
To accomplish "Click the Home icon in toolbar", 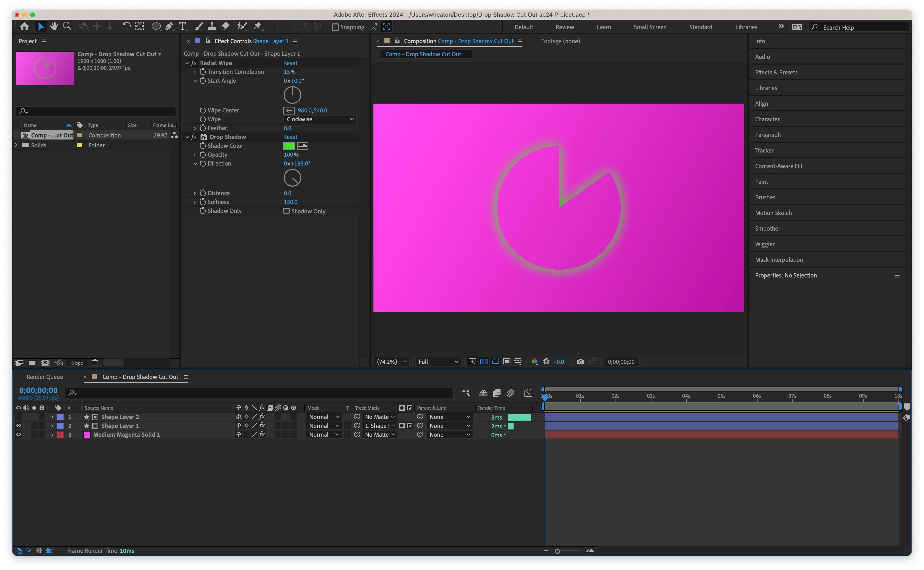I will pos(24,26).
